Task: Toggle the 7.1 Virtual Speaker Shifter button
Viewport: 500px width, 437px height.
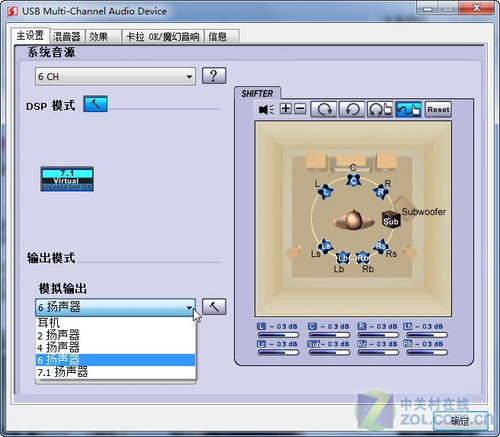Action: (67, 179)
